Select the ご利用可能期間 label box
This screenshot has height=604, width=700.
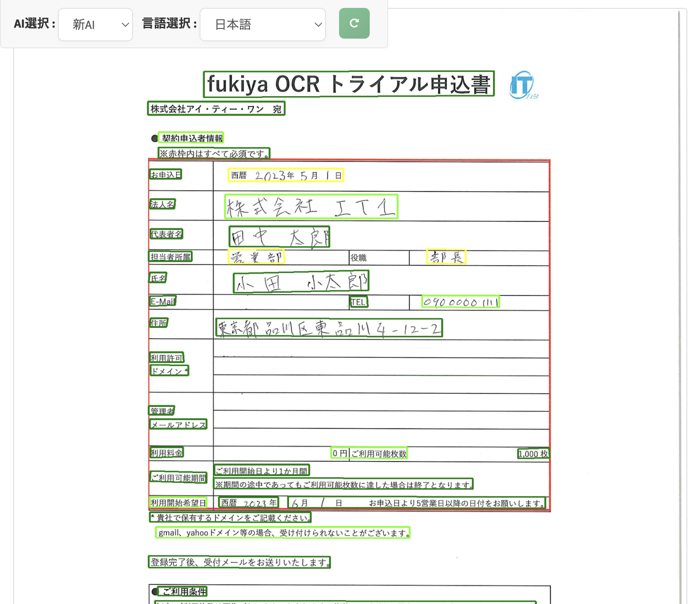click(178, 477)
